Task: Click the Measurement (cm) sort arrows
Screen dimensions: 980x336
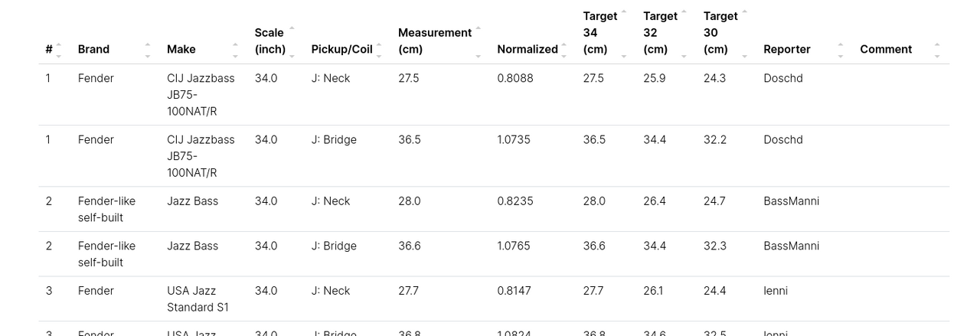Action: click(479, 42)
